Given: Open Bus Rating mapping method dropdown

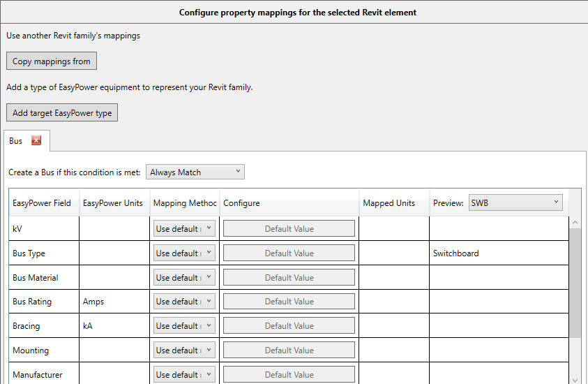Looking at the screenshot, I should [x=184, y=302].
